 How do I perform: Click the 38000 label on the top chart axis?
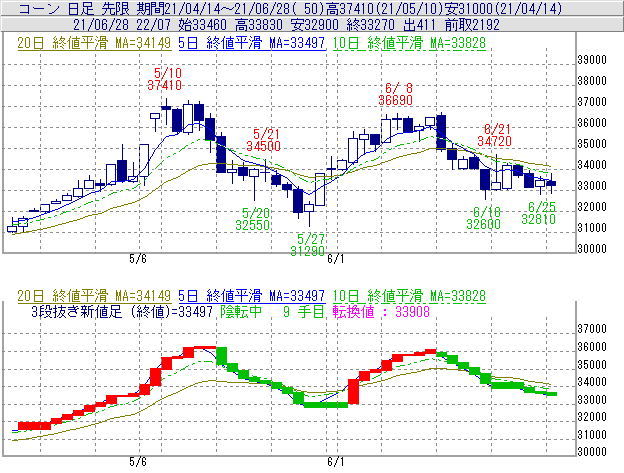click(x=592, y=81)
